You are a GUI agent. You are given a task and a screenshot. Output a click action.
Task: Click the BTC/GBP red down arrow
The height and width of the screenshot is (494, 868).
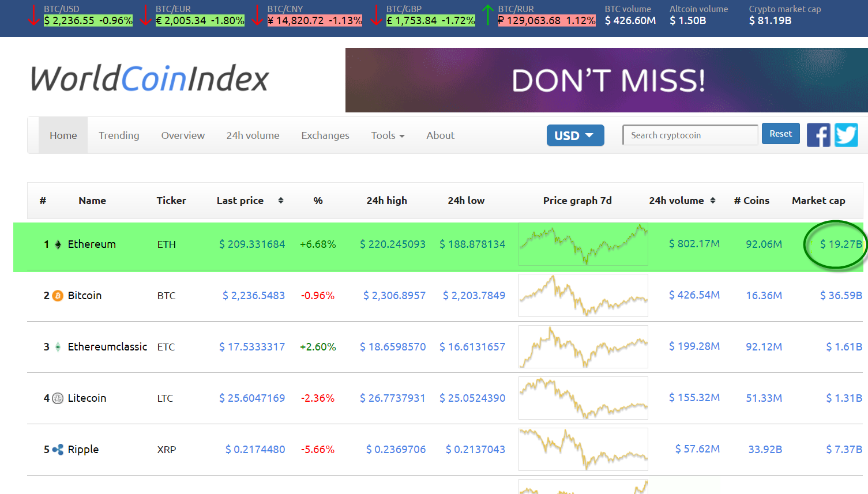point(377,15)
